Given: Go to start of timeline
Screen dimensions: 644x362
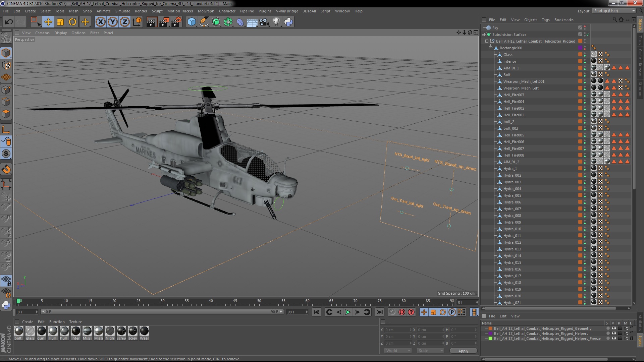Looking at the screenshot, I should (x=316, y=312).
